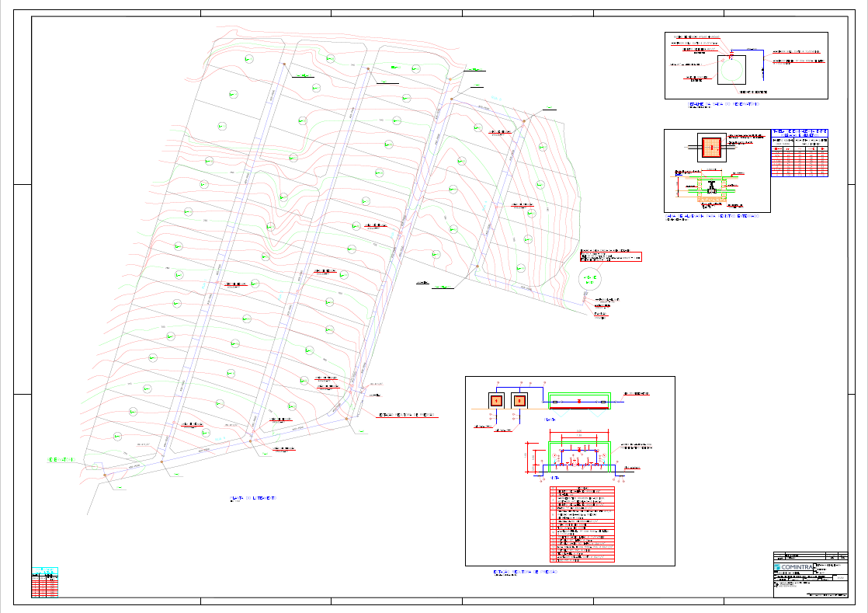Screen dimensions: 868x613
Task: Select the blue-bordered dimensions table
Action: click(799, 152)
